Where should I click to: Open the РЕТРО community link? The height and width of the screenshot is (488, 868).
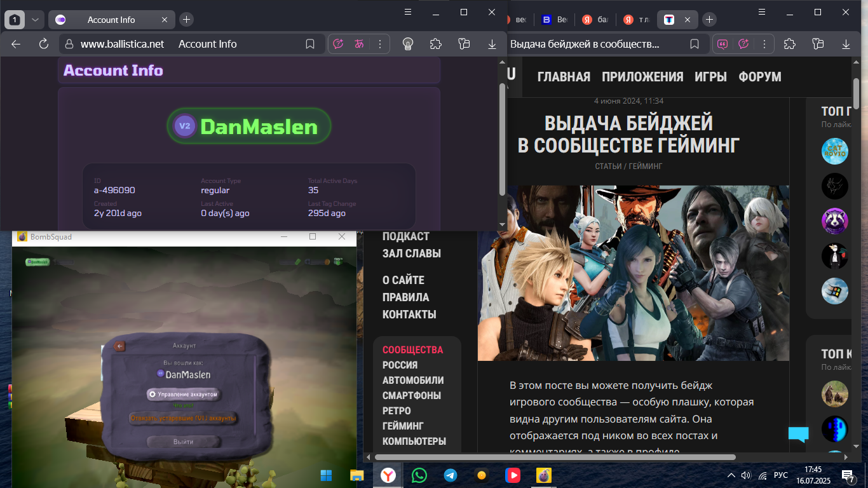[x=397, y=410]
